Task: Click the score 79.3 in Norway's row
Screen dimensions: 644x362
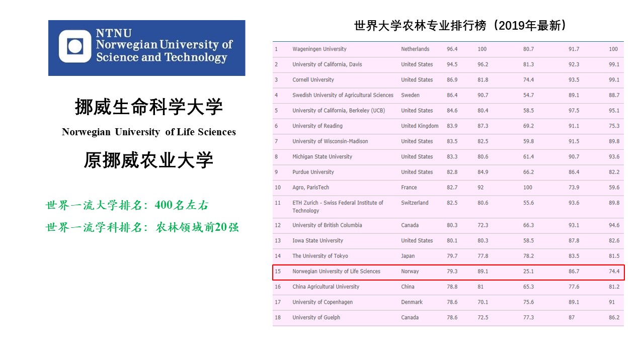Action: click(452, 271)
